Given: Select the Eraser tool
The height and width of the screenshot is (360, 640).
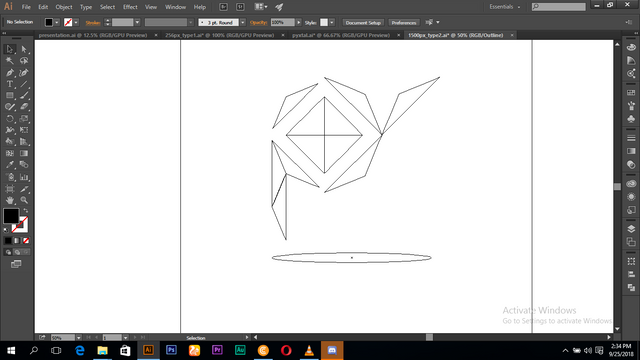Looking at the screenshot, I should 24,107.
